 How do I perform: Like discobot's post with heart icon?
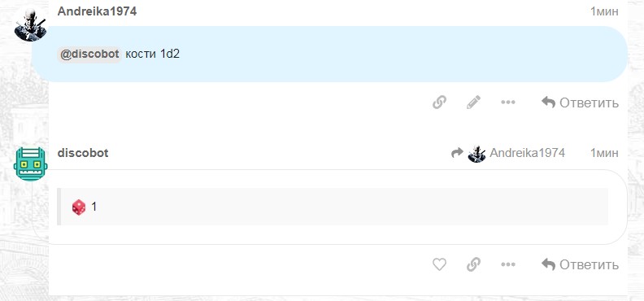(439, 264)
